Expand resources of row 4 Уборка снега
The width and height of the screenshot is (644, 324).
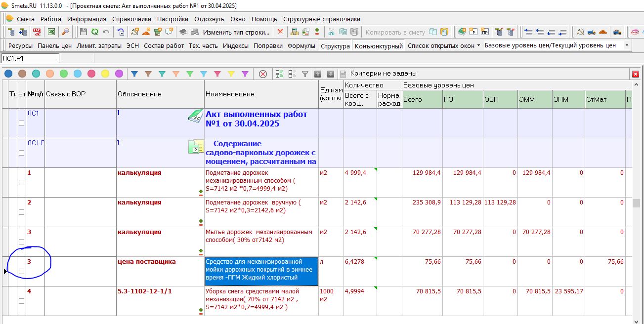201,311
